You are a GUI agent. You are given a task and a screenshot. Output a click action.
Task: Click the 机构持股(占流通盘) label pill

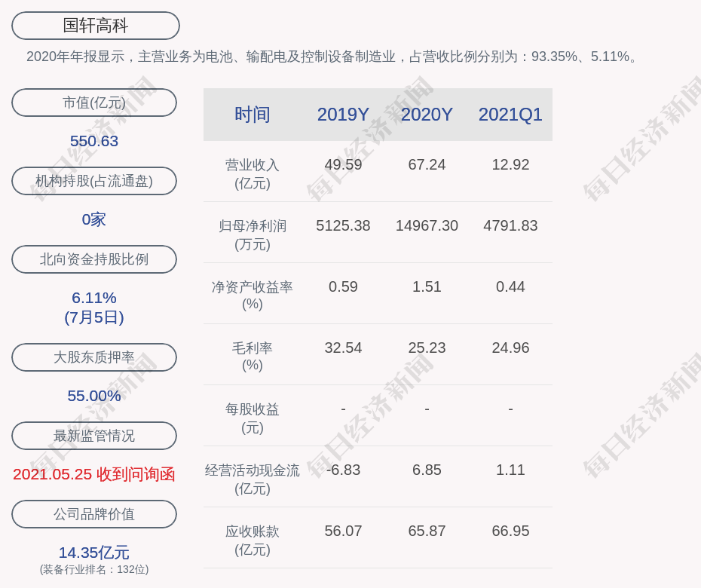[x=94, y=181]
